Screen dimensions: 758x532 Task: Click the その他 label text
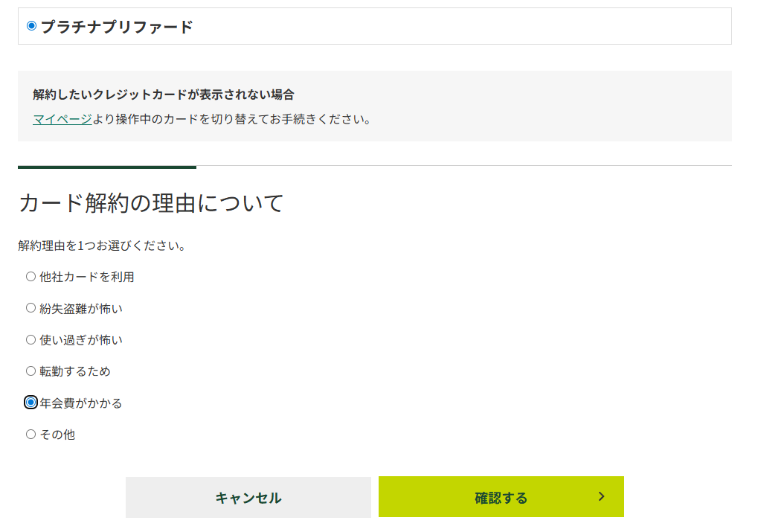click(57, 435)
